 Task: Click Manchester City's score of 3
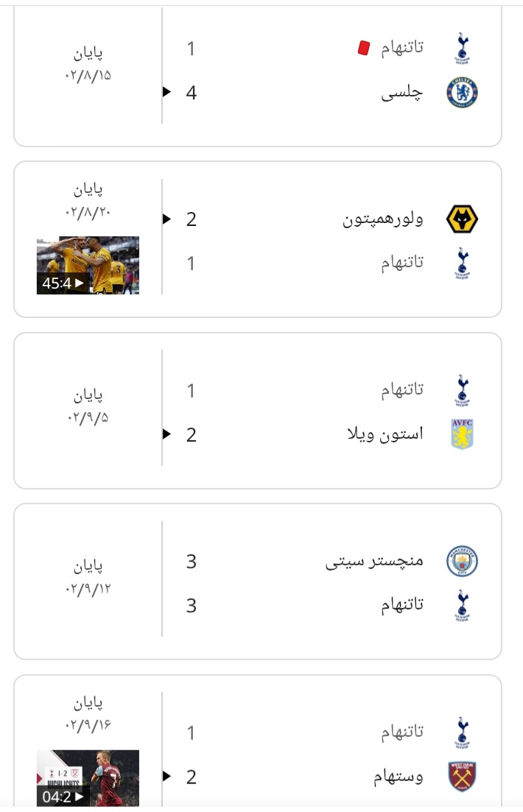[x=192, y=562]
